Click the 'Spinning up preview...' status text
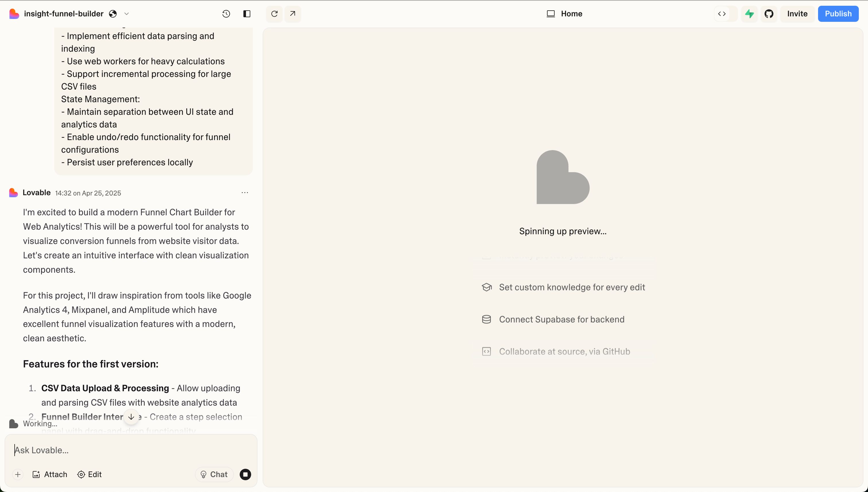Image resolution: width=868 pixels, height=492 pixels. [x=563, y=231]
